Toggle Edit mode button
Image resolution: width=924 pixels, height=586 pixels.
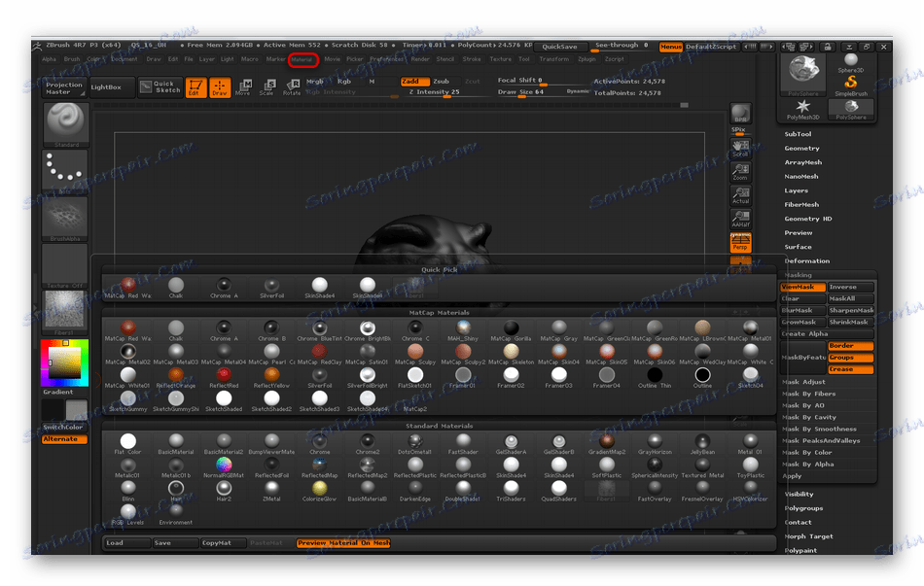point(195,87)
